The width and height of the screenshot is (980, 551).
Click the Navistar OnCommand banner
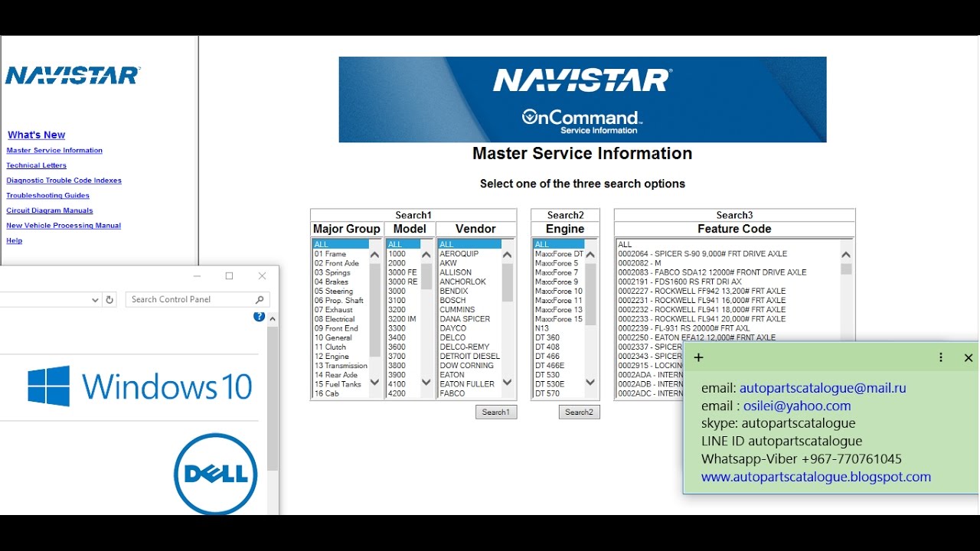[x=583, y=99]
